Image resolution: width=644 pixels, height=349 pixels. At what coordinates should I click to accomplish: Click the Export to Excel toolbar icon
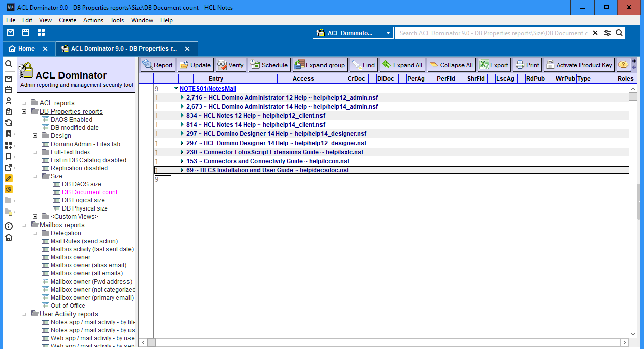point(494,65)
